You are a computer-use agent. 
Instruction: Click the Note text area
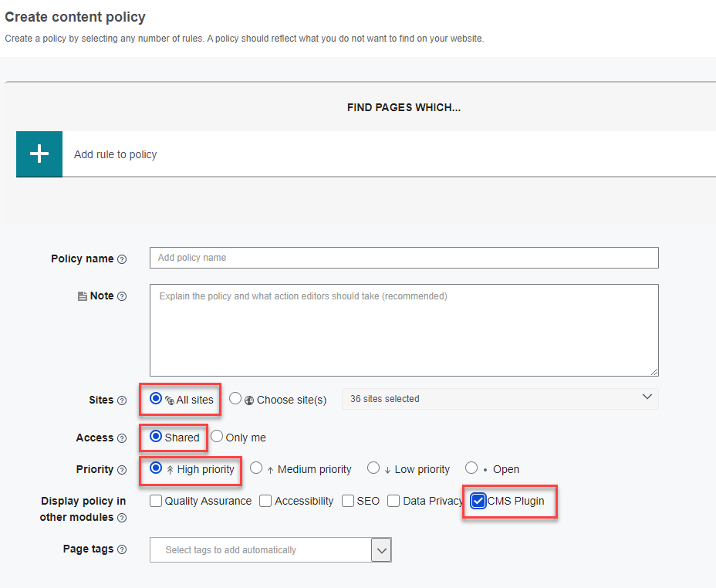(x=404, y=330)
